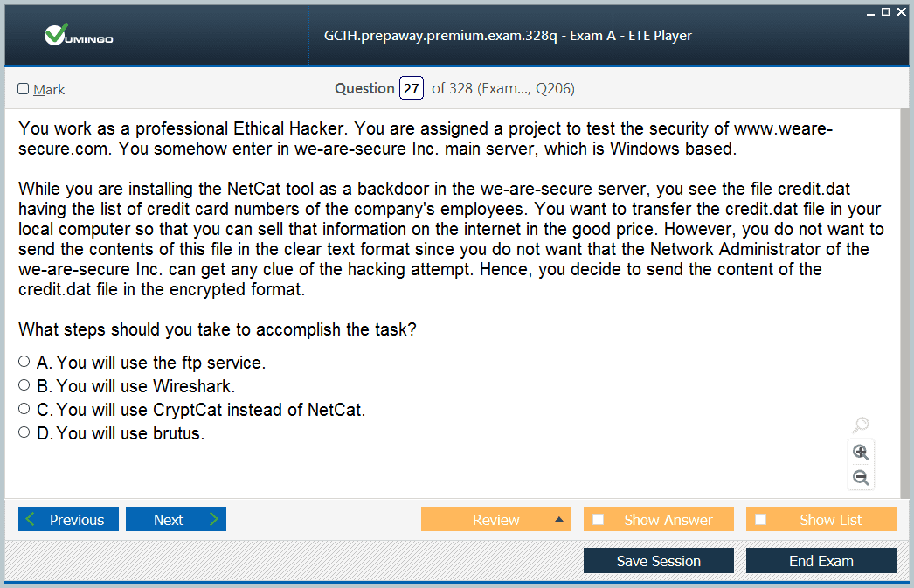Toggle the Mark question checkbox
The image size is (914, 588).
24,89
